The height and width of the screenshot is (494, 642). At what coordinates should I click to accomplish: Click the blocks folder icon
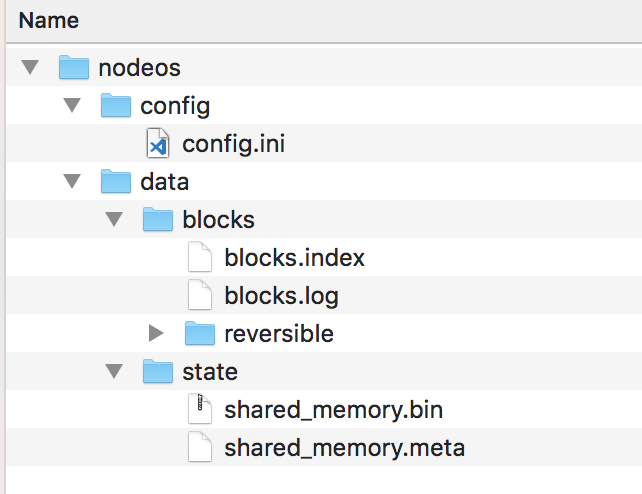[158, 220]
